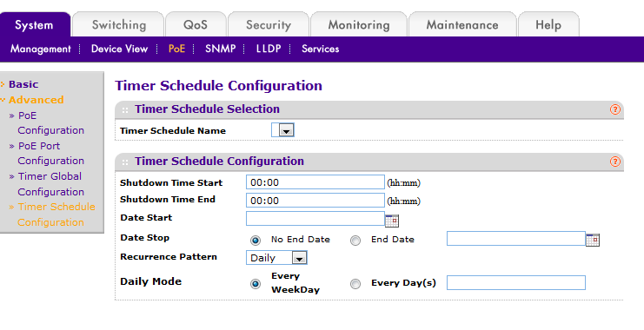Image resolution: width=644 pixels, height=330 pixels.
Task: Choose Every WeekDay daily mode
Action: click(256, 284)
